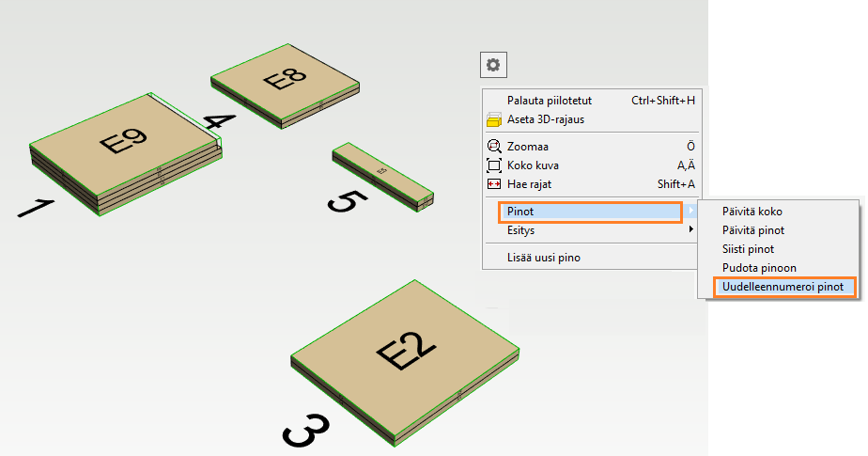The width and height of the screenshot is (868, 456).
Task: Select Päivitä koko in submenu
Action: coord(779,212)
